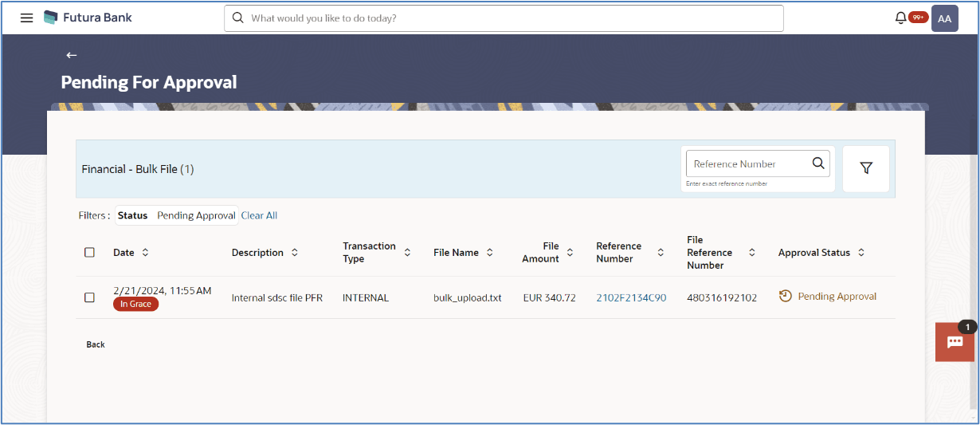Image resolution: width=980 pixels, height=425 pixels.
Task: Click the Status Pending Approval filter chip
Action: (x=176, y=215)
